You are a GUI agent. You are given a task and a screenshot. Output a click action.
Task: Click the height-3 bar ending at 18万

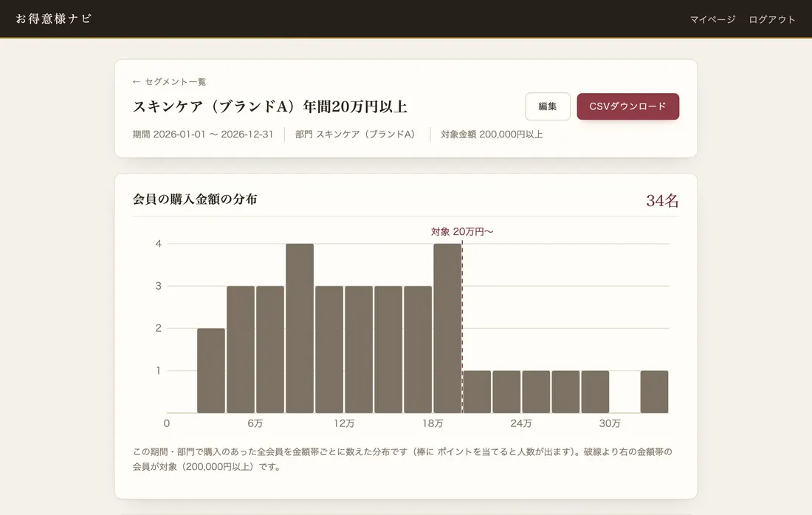click(x=417, y=349)
